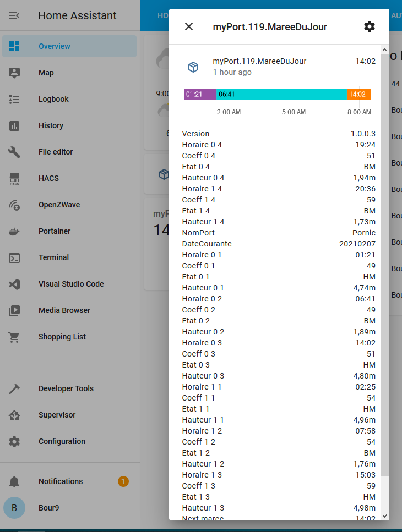Open the Bour9 user profile
This screenshot has width=402, height=532.
(48, 508)
